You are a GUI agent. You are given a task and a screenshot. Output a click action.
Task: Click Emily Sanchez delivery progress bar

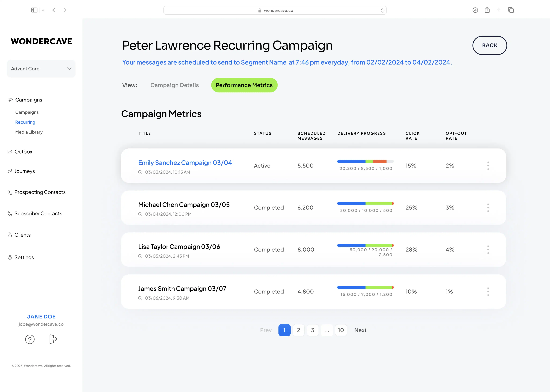(365, 161)
